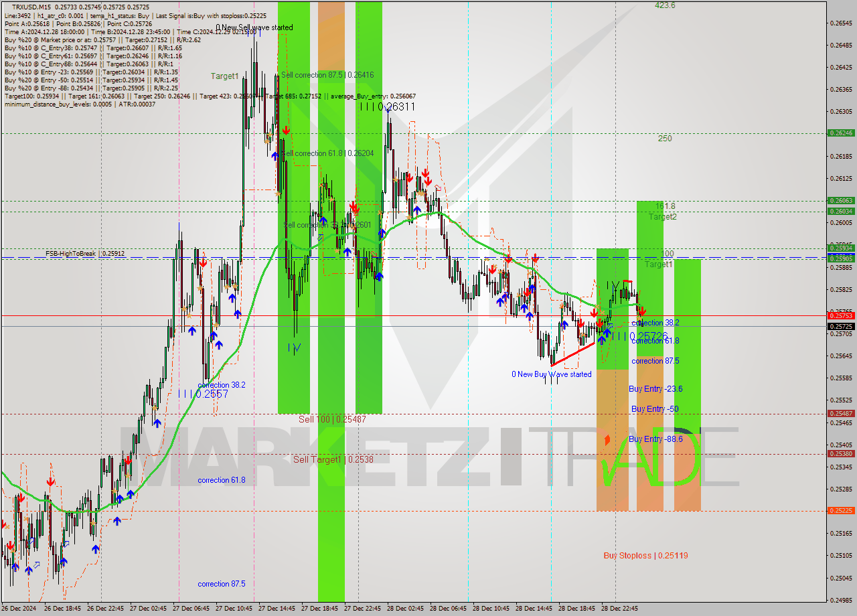The image size is (857, 616).
Task: Click the '0 New Buy Wave started' label
Action: click(x=552, y=374)
